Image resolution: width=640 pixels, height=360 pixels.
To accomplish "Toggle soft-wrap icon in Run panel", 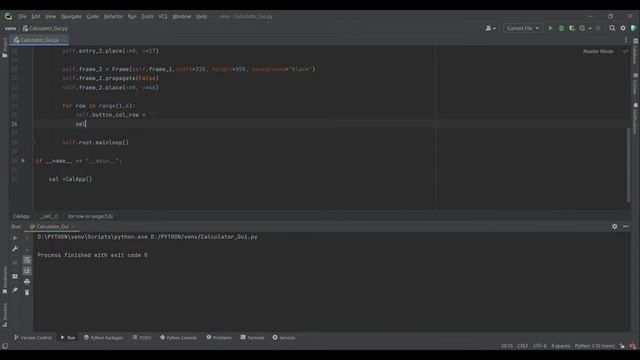I will click(27, 260).
